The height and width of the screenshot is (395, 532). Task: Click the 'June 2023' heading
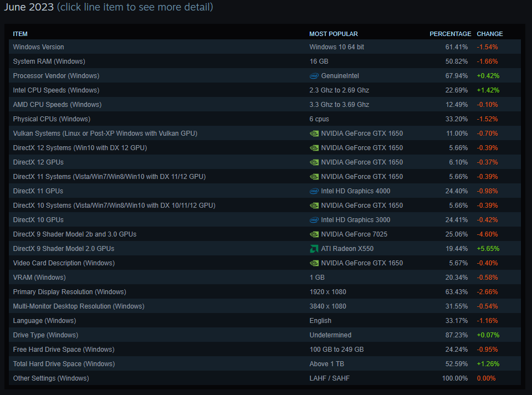coord(29,7)
